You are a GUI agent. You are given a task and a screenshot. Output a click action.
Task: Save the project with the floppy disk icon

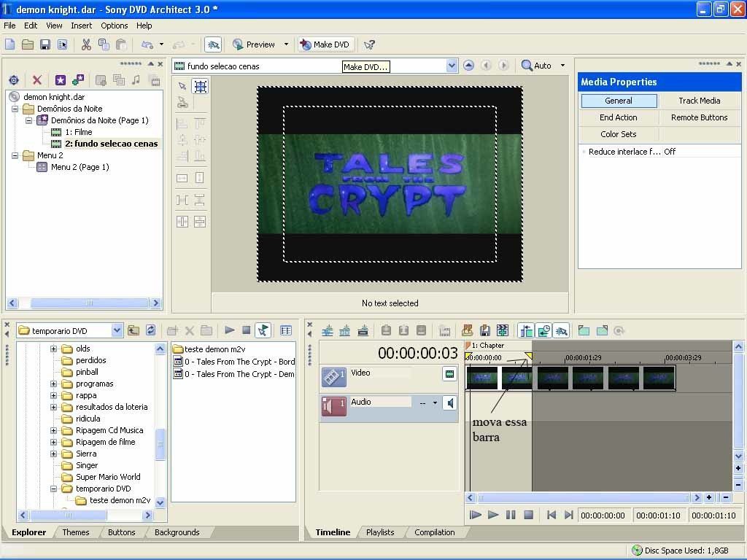[x=45, y=44]
